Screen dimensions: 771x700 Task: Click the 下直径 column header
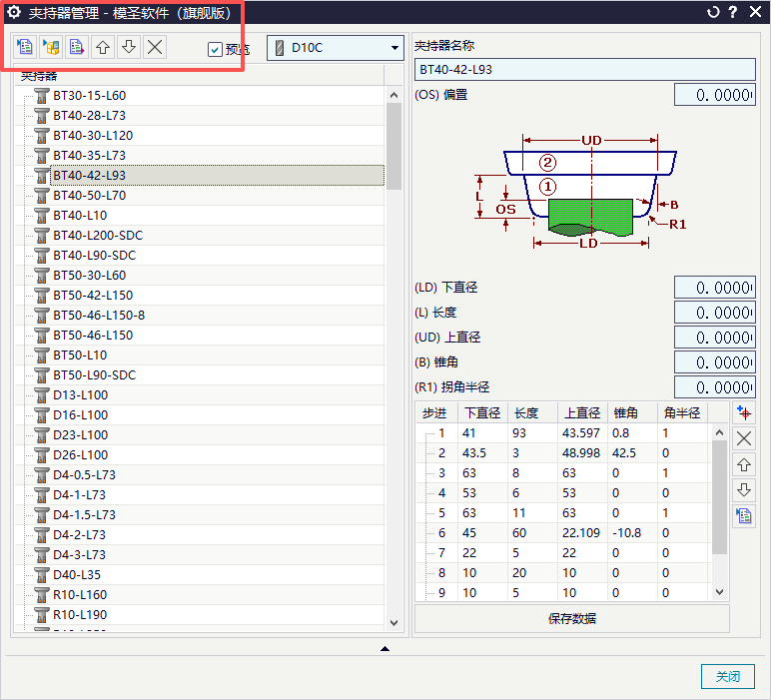click(482, 413)
